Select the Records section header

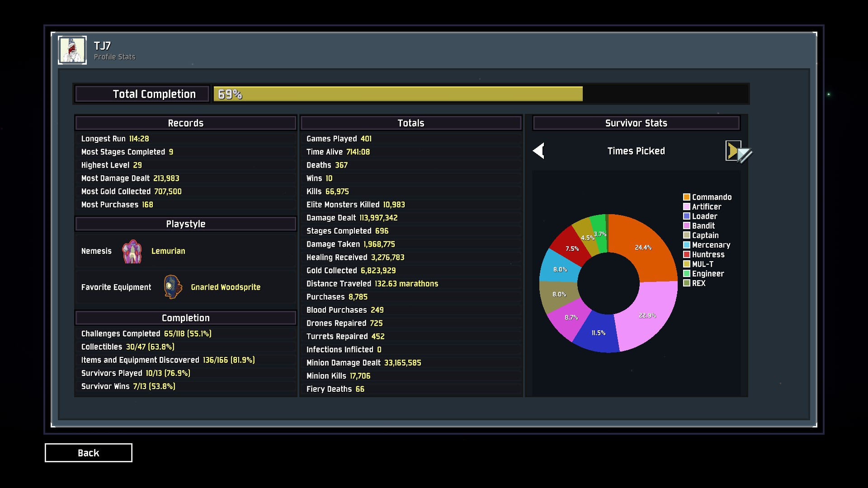pos(185,123)
